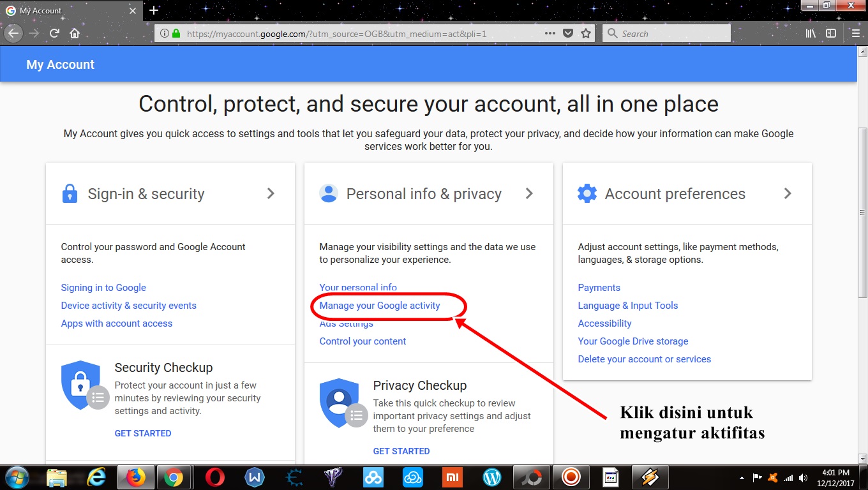Click GET STARTED under Security Checkup

(143, 433)
